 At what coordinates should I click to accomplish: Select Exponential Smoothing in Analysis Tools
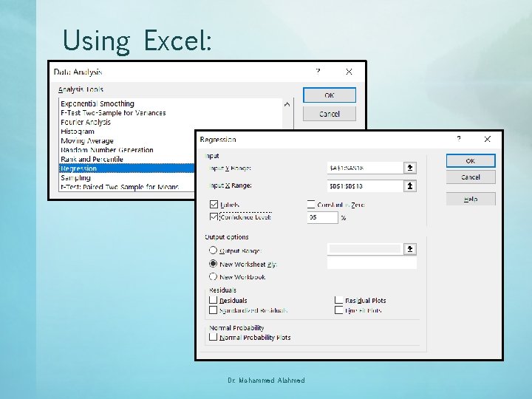coord(98,103)
